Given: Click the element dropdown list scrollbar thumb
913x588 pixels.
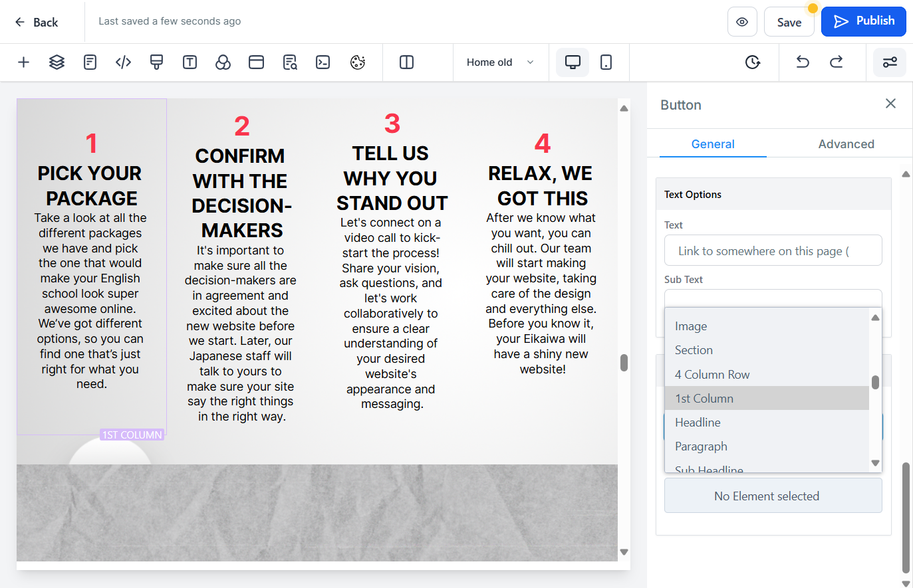Looking at the screenshot, I should click(875, 382).
